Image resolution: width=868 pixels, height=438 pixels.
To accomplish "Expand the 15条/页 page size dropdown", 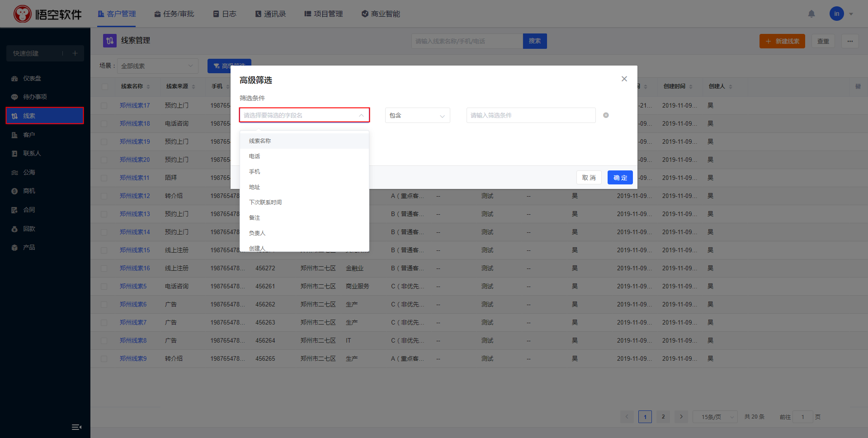I will (715, 417).
